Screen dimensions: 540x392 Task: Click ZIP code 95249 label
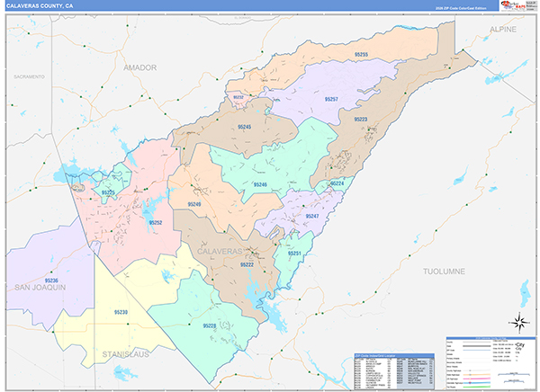tap(194, 205)
